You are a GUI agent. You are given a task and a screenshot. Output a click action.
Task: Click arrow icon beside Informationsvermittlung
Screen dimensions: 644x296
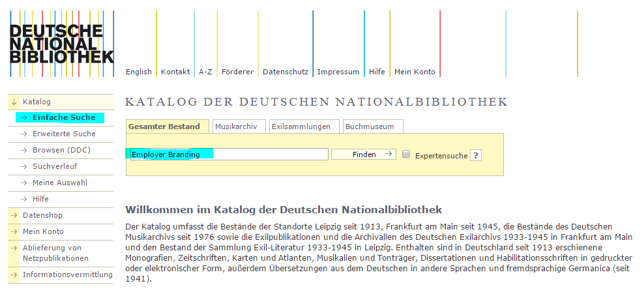point(14,274)
